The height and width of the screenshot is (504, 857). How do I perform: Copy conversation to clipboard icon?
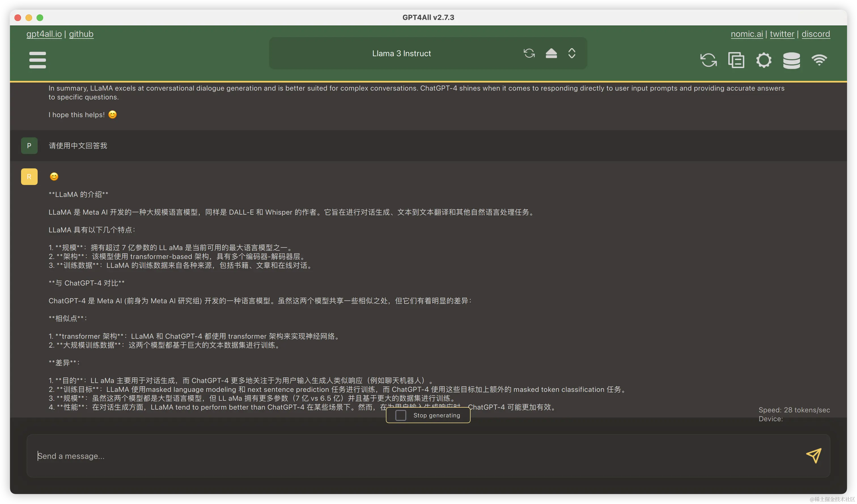point(736,60)
